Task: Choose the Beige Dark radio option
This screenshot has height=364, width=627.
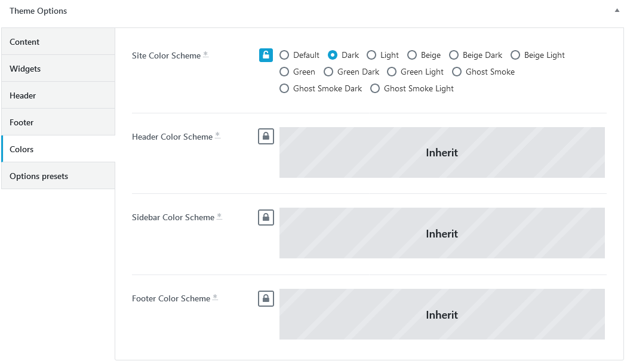Action: click(x=453, y=55)
